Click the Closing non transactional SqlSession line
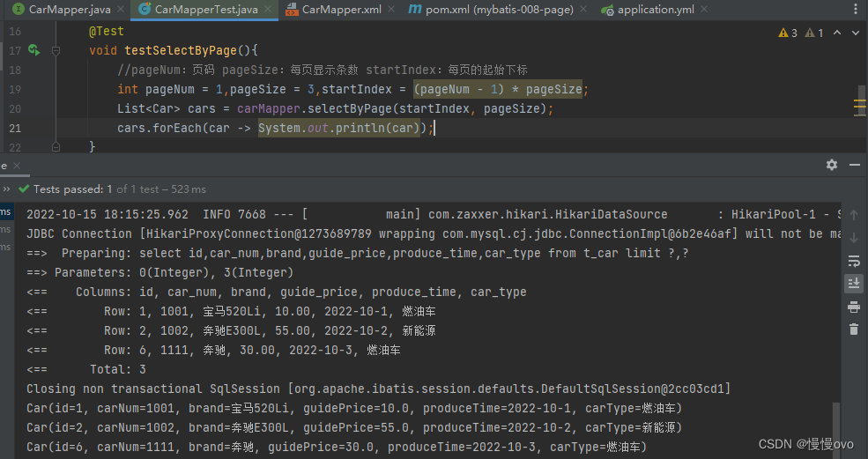The height and width of the screenshot is (459, 868). coord(379,389)
